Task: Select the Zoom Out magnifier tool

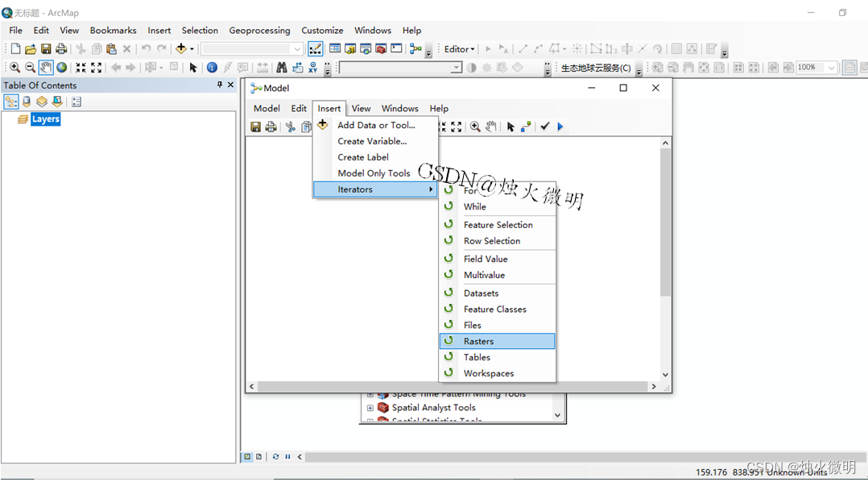Action: (31, 68)
